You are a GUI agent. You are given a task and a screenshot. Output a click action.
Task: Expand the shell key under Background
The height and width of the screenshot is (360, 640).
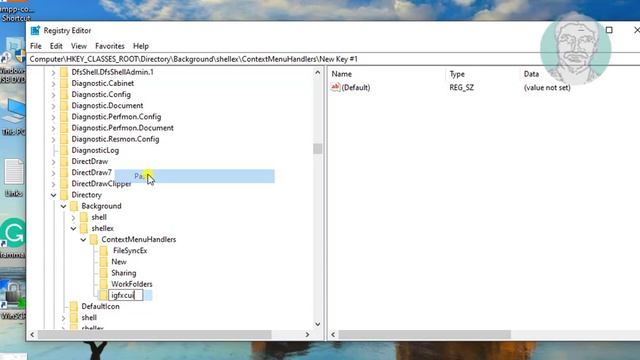click(x=73, y=218)
